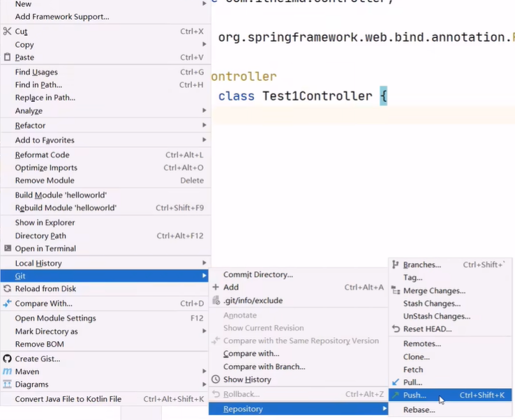Select Rebase
Viewport: 515px width, 420px height.
click(450, 410)
